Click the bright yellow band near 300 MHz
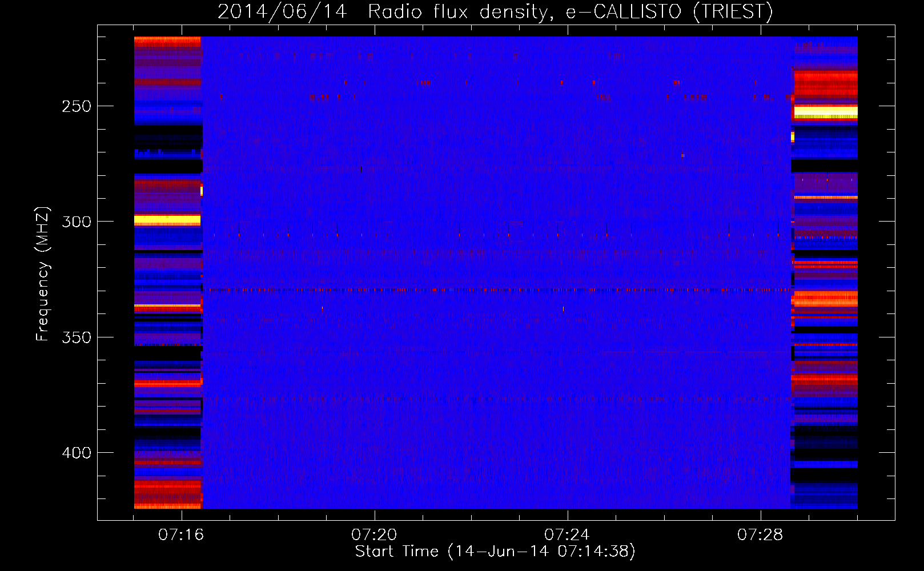Screen dimensions: 924x571 point(167,220)
